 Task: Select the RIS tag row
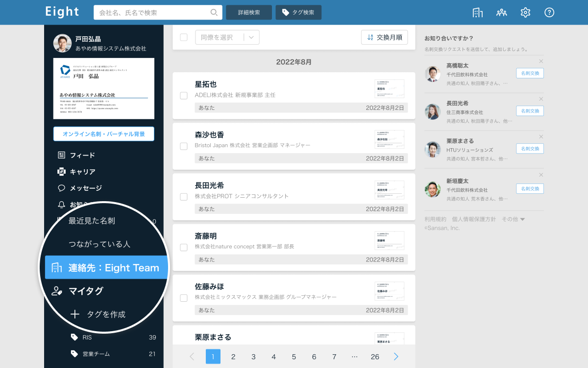113,337
